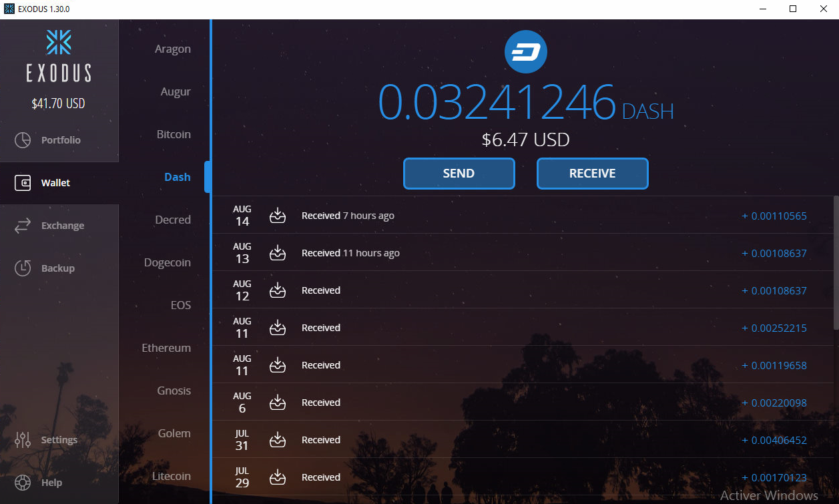Select Golem in the asset list
The height and width of the screenshot is (504, 839).
174,434
